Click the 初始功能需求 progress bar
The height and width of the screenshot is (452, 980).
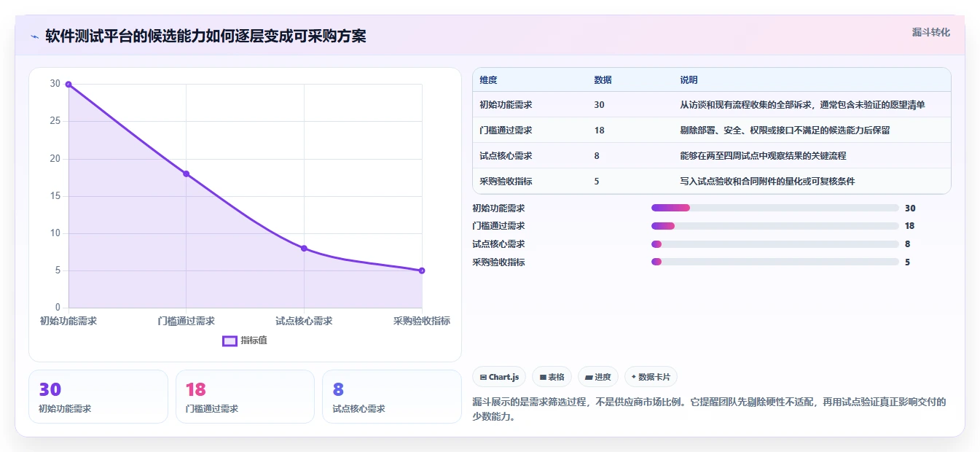click(x=775, y=209)
